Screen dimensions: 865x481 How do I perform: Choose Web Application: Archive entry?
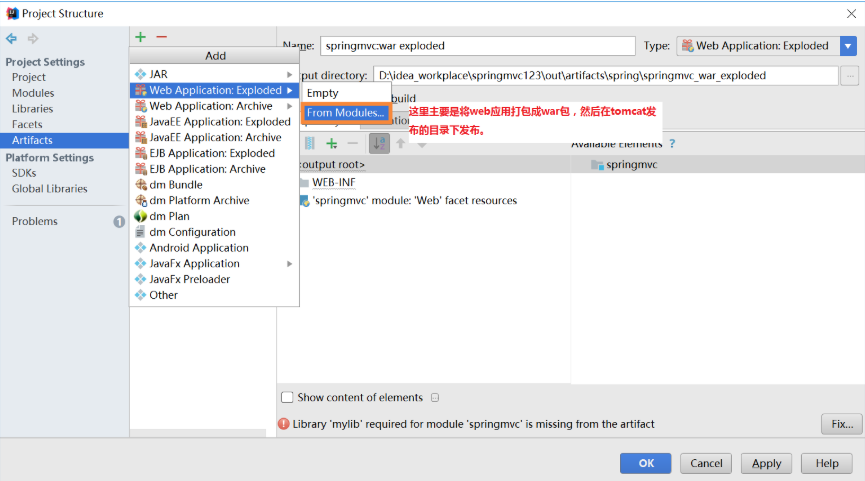215,106
